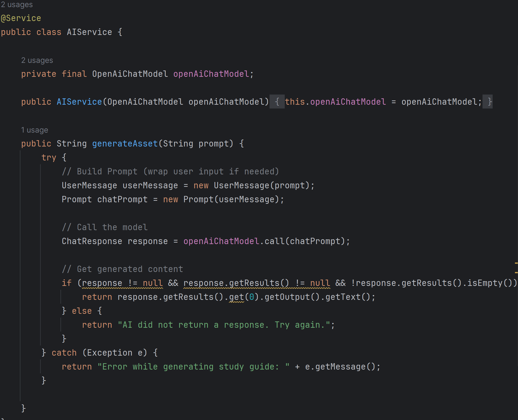Click the @Service annotation
This screenshot has width=518, height=420.
(21, 18)
